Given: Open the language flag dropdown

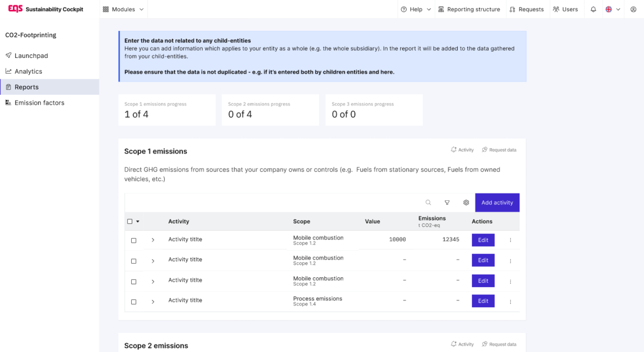Looking at the screenshot, I should (x=612, y=9).
